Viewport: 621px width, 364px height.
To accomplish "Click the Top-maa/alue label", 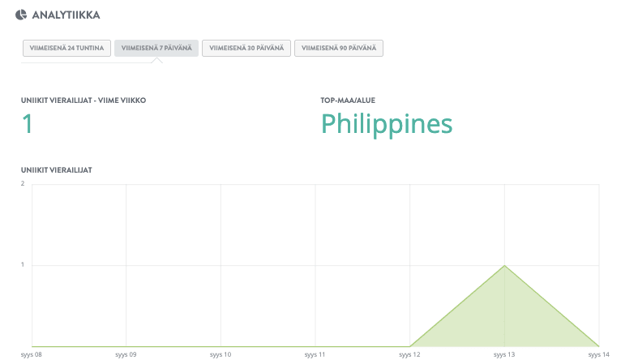I will 348,101.
